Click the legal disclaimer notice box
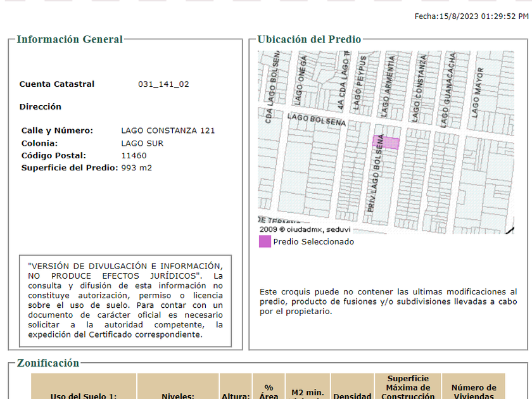Viewport: 532px width, 399px height. tap(125, 301)
